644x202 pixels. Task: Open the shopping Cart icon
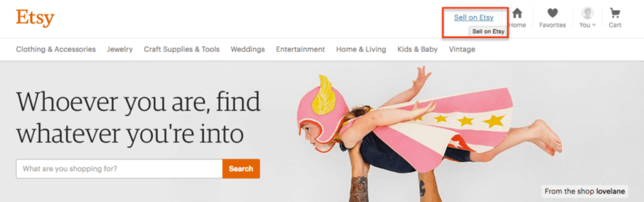point(615,13)
